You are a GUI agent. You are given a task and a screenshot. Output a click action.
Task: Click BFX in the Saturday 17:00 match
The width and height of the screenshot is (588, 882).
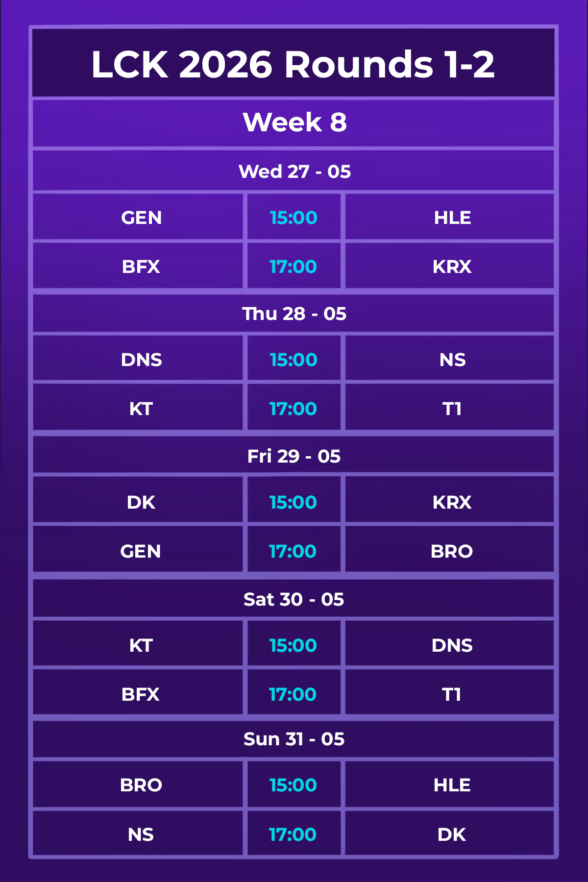[141, 694]
